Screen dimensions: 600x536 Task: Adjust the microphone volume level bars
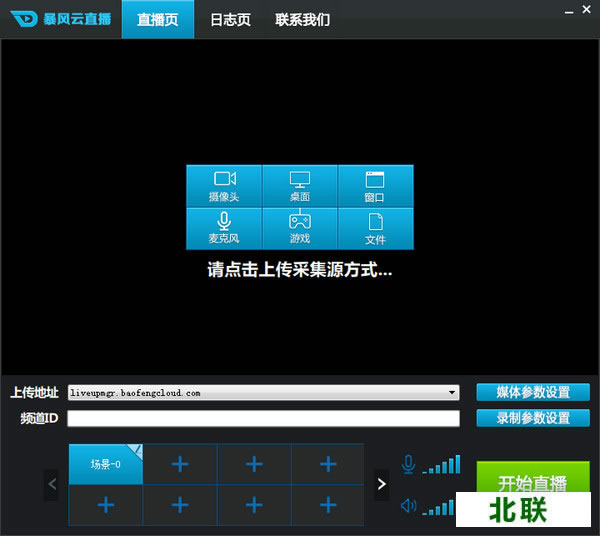point(441,465)
